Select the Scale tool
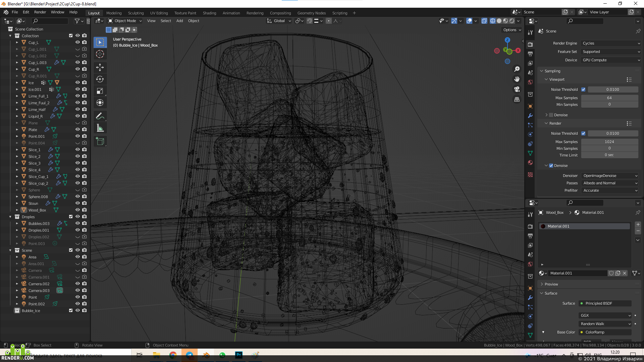 [x=100, y=91]
